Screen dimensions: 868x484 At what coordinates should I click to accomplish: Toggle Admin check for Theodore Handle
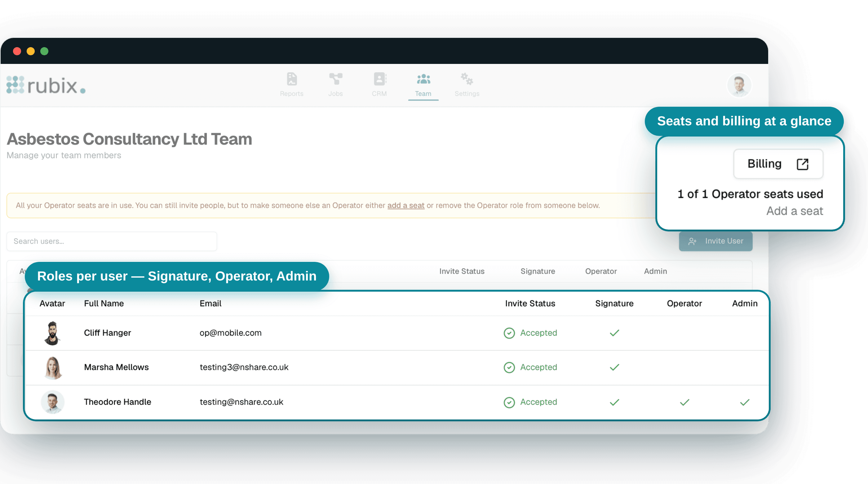click(745, 402)
